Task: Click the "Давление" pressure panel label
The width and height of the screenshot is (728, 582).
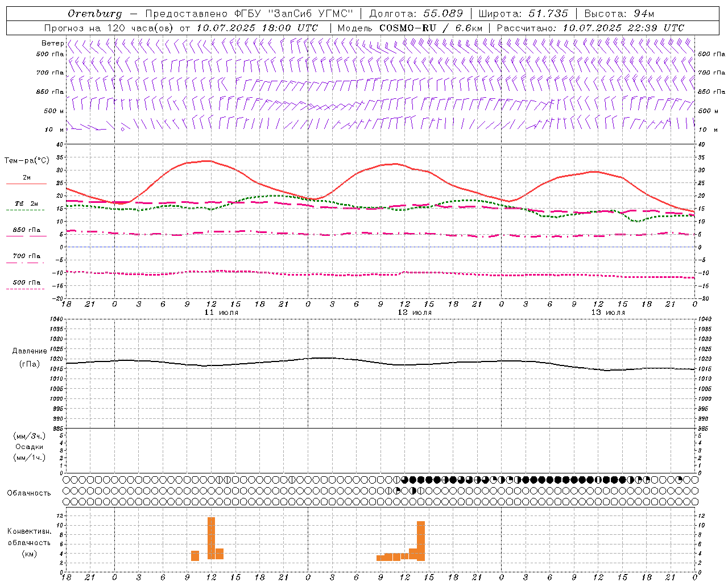Action: click(30, 351)
